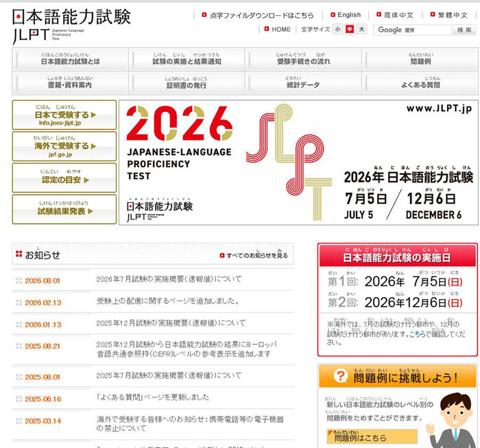
Task: Open 統計データ menu
Action: click(303, 83)
